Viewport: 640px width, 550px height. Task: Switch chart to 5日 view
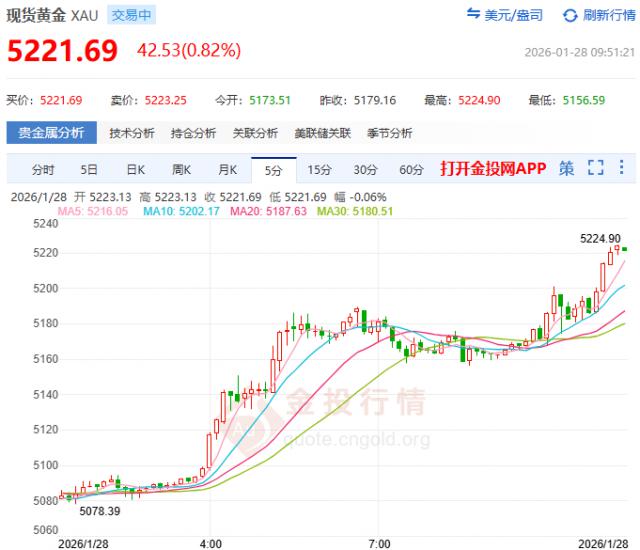[89, 169]
